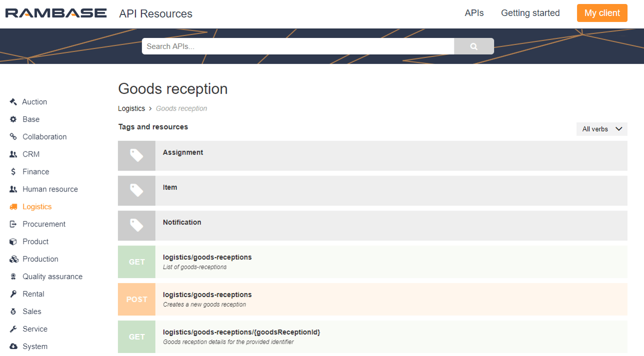Click the Service wrench icon

(x=13, y=329)
